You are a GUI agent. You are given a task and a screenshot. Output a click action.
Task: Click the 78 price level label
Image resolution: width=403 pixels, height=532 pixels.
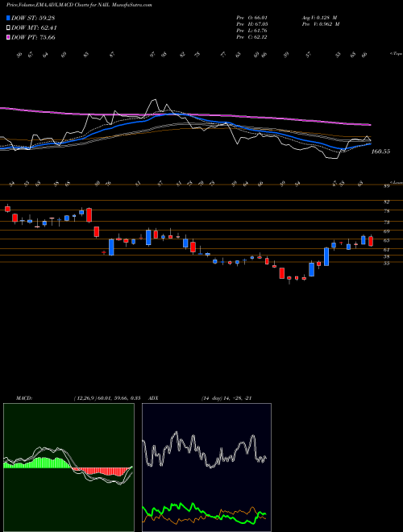(387, 211)
